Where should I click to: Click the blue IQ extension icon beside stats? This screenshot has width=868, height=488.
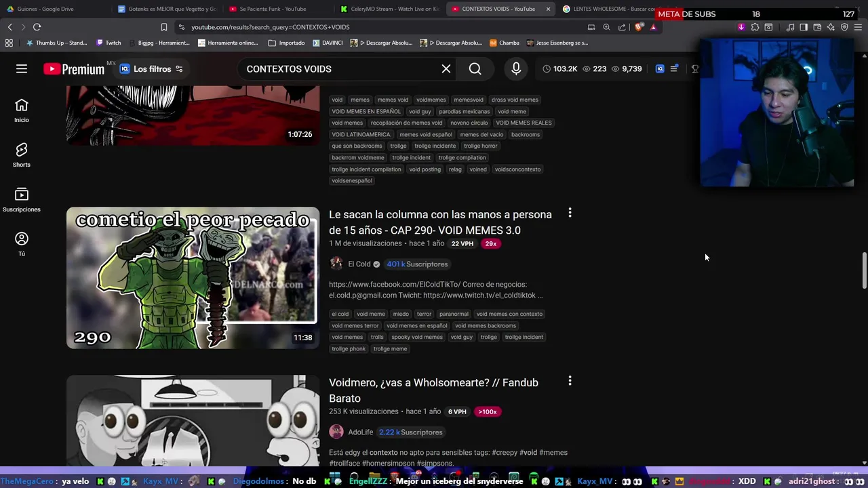[660, 69]
